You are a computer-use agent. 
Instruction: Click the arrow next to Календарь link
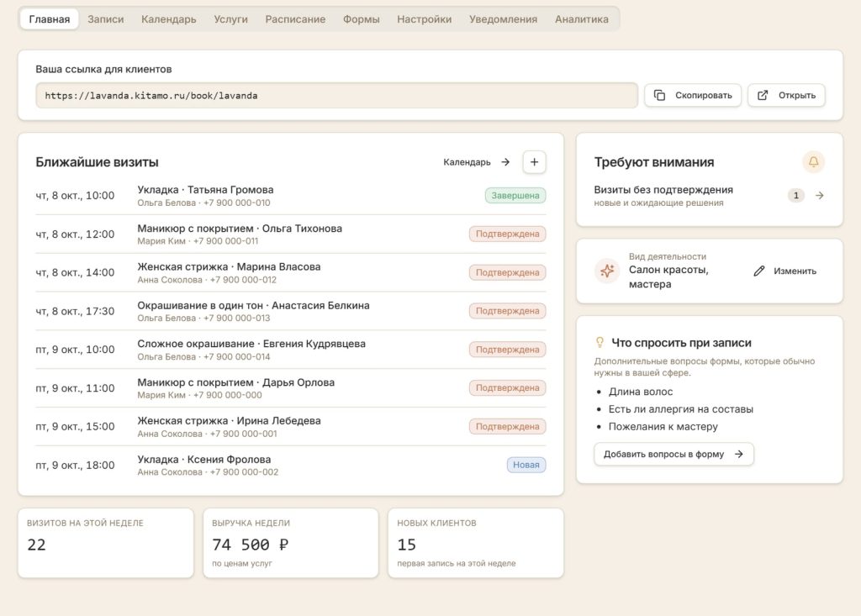pos(505,162)
